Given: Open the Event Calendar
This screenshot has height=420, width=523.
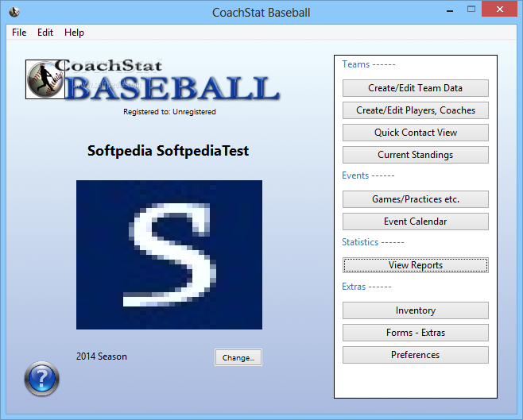Looking at the screenshot, I should point(415,222).
